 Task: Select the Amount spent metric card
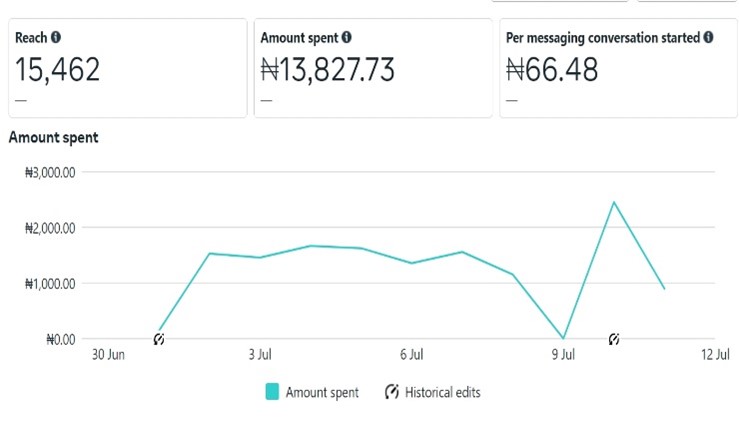click(372, 68)
